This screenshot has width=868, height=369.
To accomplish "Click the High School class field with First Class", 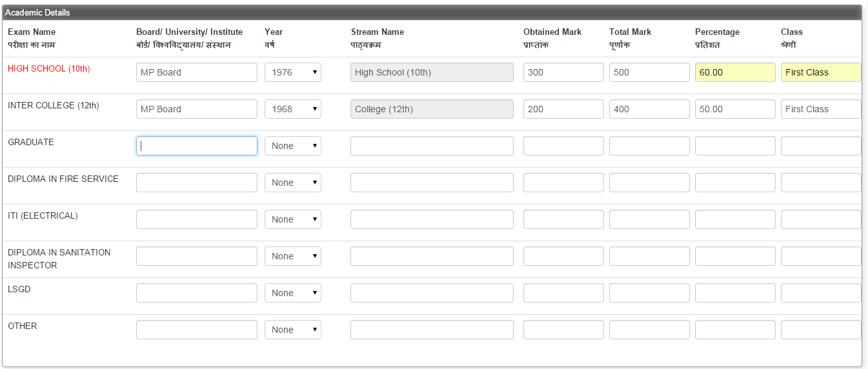I will pyautogui.click(x=821, y=72).
